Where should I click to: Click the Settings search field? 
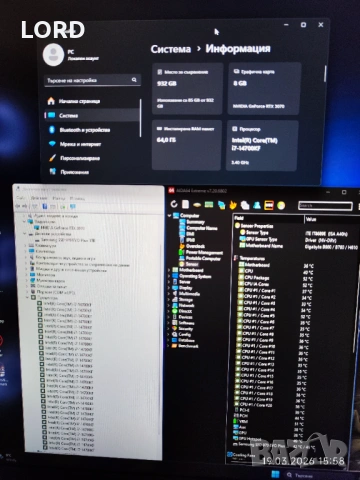click(x=92, y=80)
